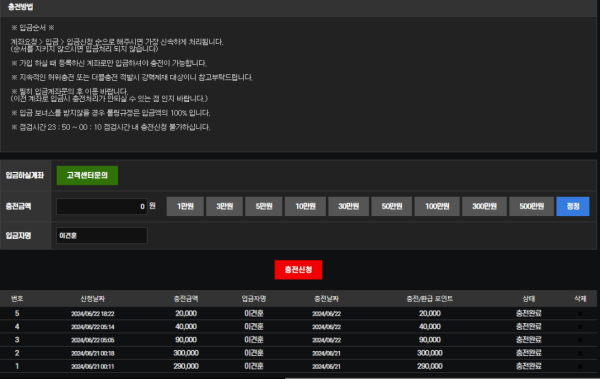Click the 2024/06/22 18:22 request date cell
The width and height of the screenshot is (600, 379).
click(x=93, y=314)
